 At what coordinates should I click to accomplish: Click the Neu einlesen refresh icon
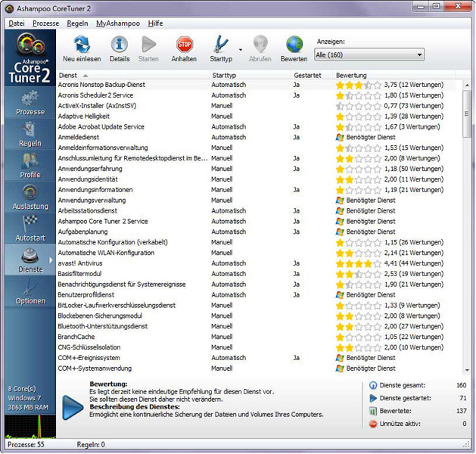82,45
